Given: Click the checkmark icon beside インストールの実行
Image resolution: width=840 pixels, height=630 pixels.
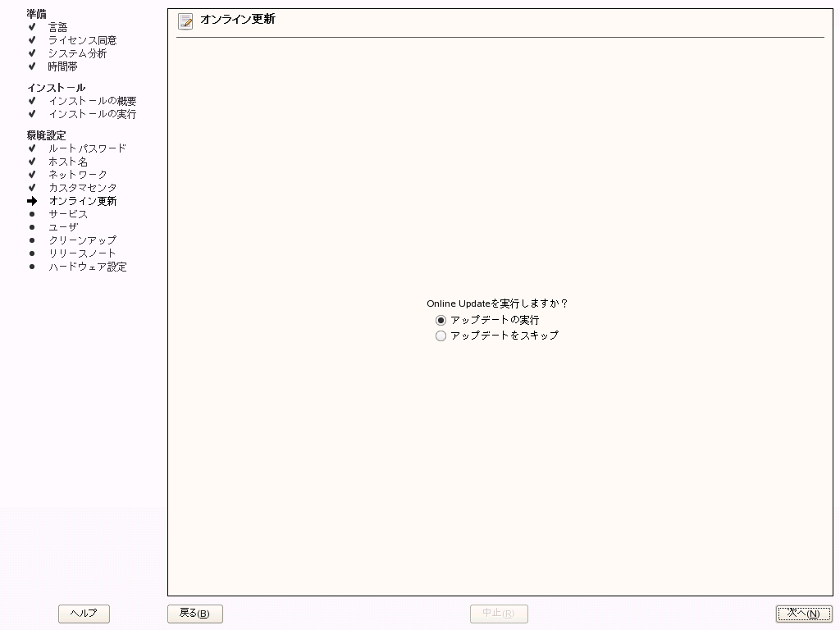Looking at the screenshot, I should tap(30, 114).
